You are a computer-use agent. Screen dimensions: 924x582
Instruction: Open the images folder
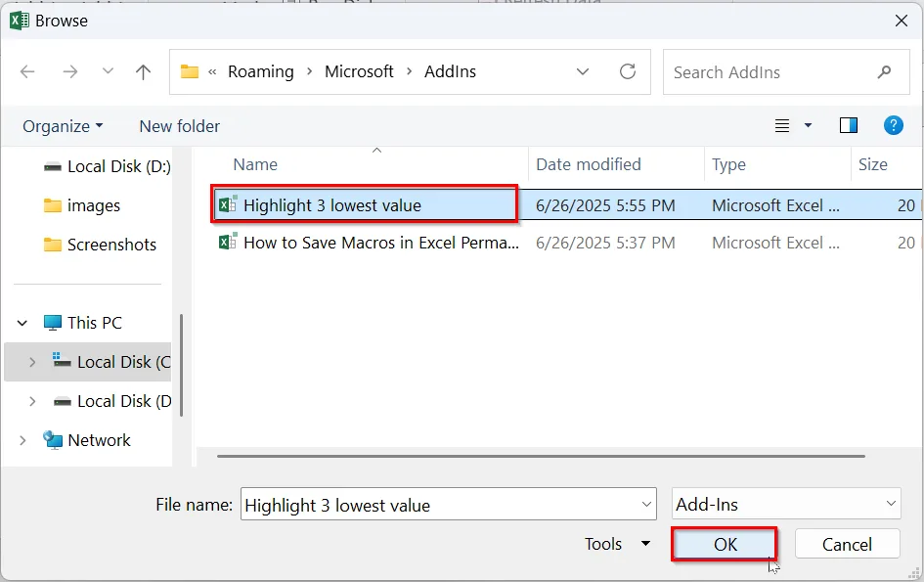click(82, 205)
